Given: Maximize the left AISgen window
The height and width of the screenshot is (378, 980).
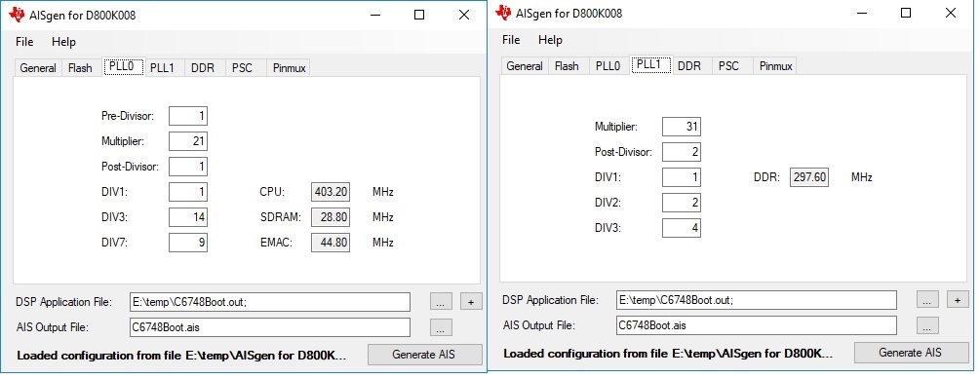Looking at the screenshot, I should [x=419, y=15].
